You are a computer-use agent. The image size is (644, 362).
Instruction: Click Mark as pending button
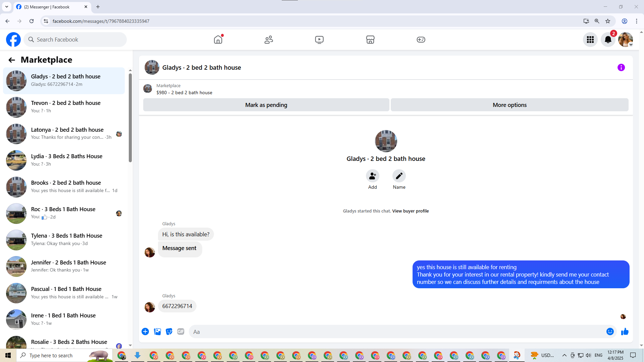click(266, 105)
